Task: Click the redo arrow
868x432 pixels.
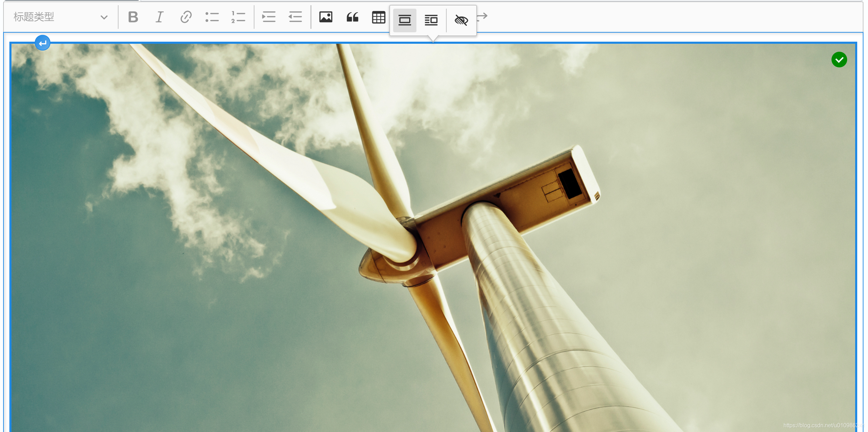Action: [482, 17]
